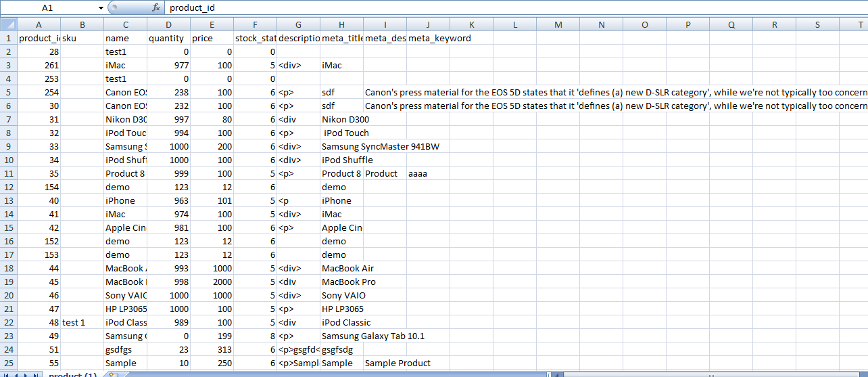
Task: Select column B header
Action: pyautogui.click(x=82, y=25)
